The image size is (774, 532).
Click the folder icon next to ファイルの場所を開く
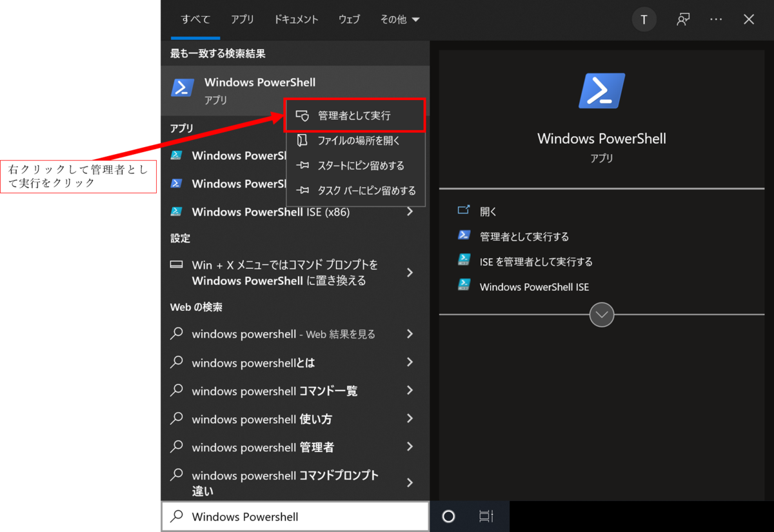(x=303, y=141)
